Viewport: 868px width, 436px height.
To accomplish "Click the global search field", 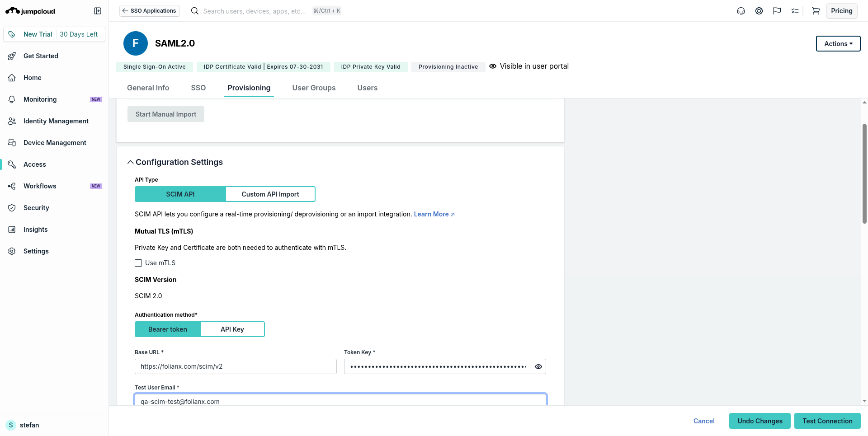I will click(255, 11).
